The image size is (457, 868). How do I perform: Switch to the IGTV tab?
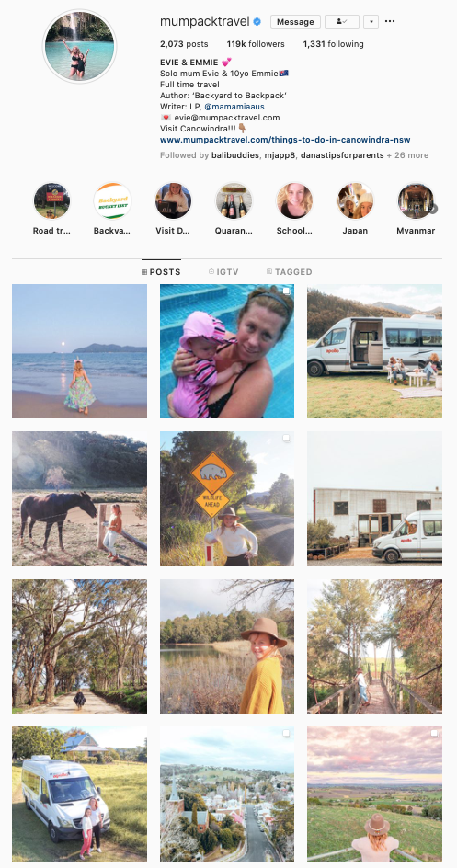tap(223, 272)
